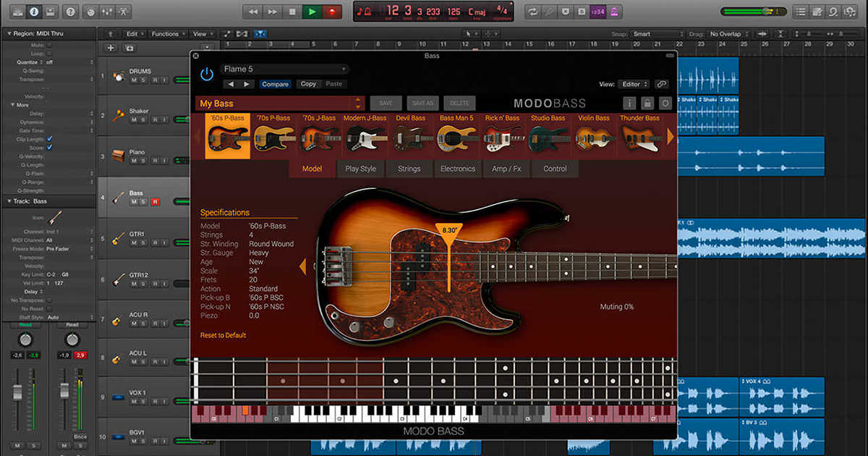Open the Electronics tab

click(x=458, y=169)
